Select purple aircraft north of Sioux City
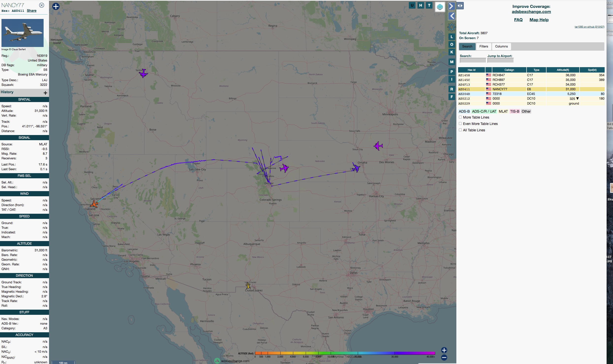 pos(378,146)
